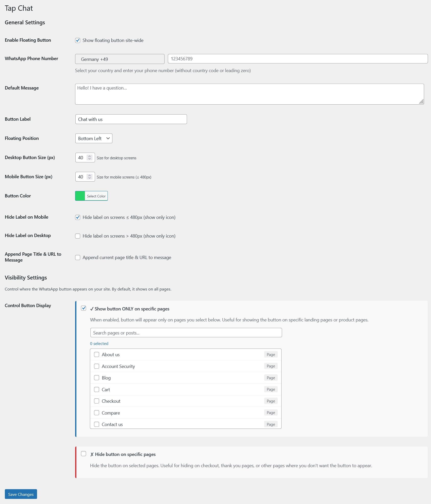This screenshot has width=431, height=504.
Task: Click Search pages or posts field
Action: point(186,333)
